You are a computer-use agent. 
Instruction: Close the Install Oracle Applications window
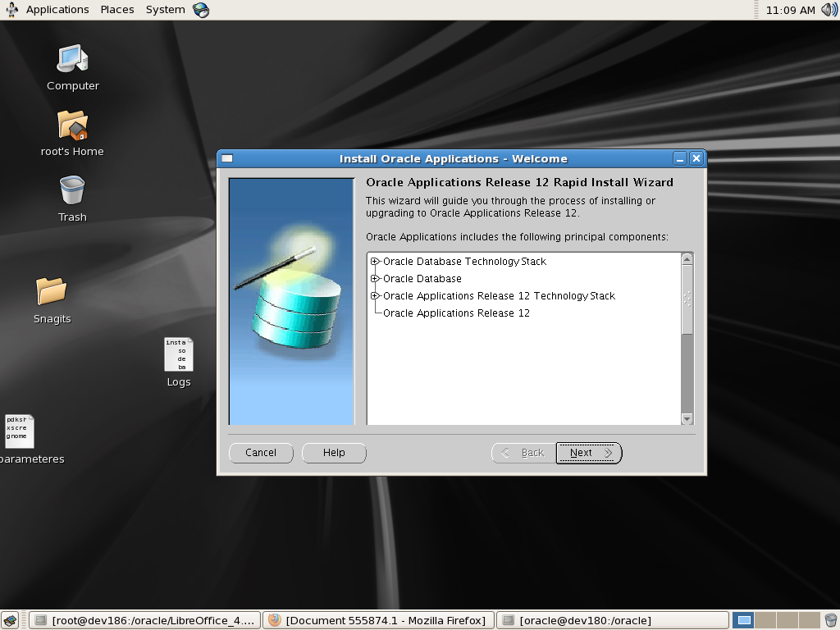coord(696,158)
